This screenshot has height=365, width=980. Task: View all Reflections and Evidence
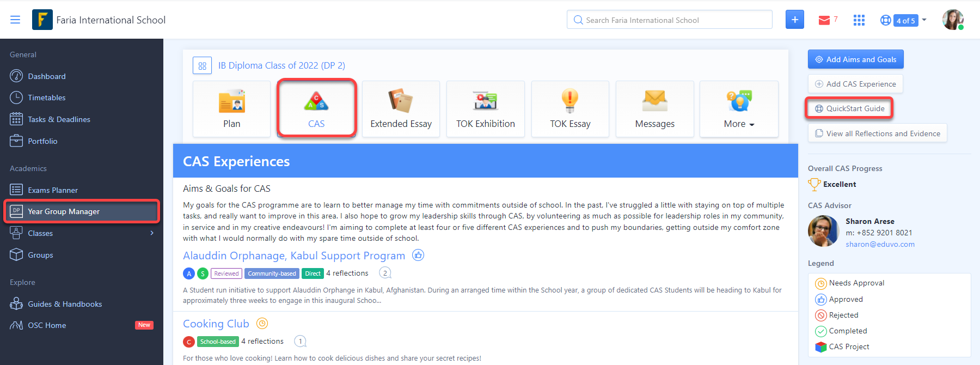pyautogui.click(x=878, y=133)
